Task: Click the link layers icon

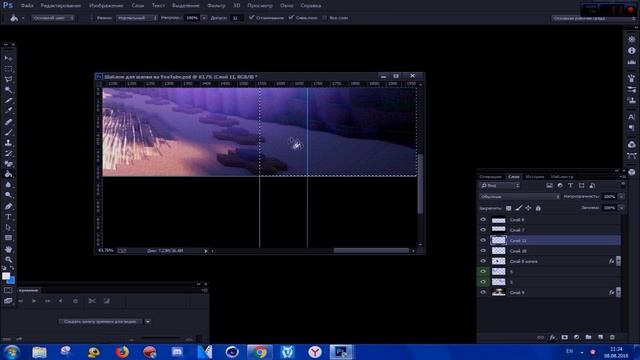Action: coord(540,337)
